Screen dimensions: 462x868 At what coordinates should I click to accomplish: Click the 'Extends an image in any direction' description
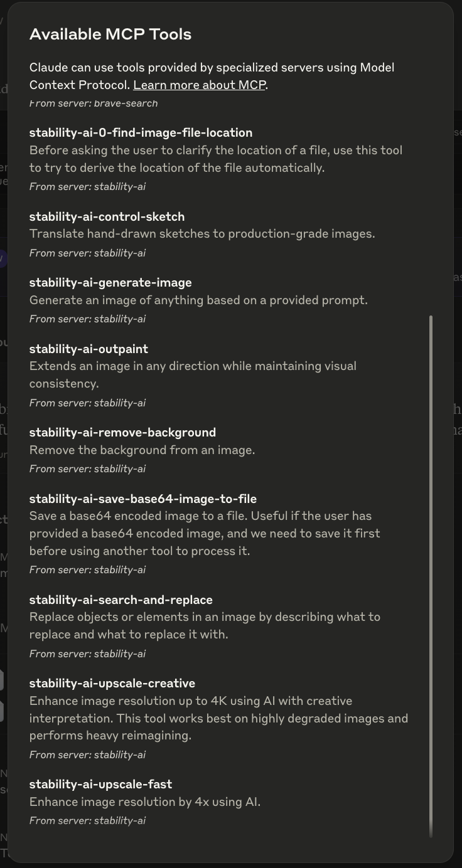[x=193, y=374]
